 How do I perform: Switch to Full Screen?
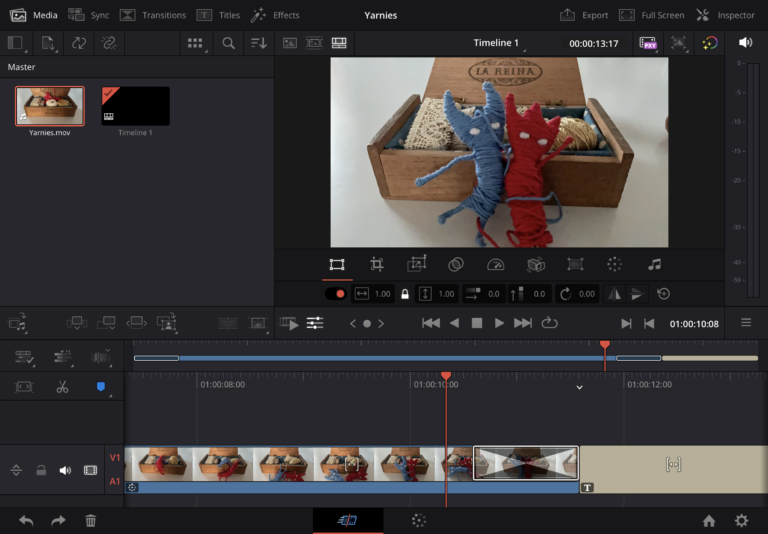point(652,15)
